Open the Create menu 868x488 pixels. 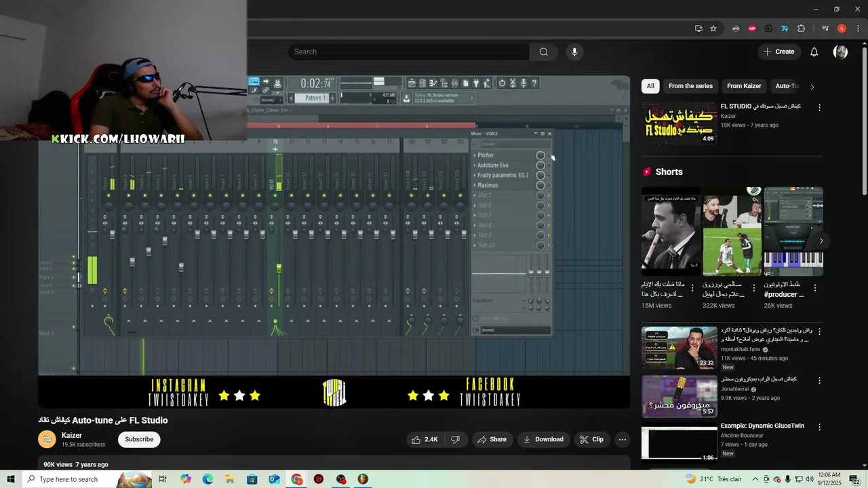click(778, 52)
